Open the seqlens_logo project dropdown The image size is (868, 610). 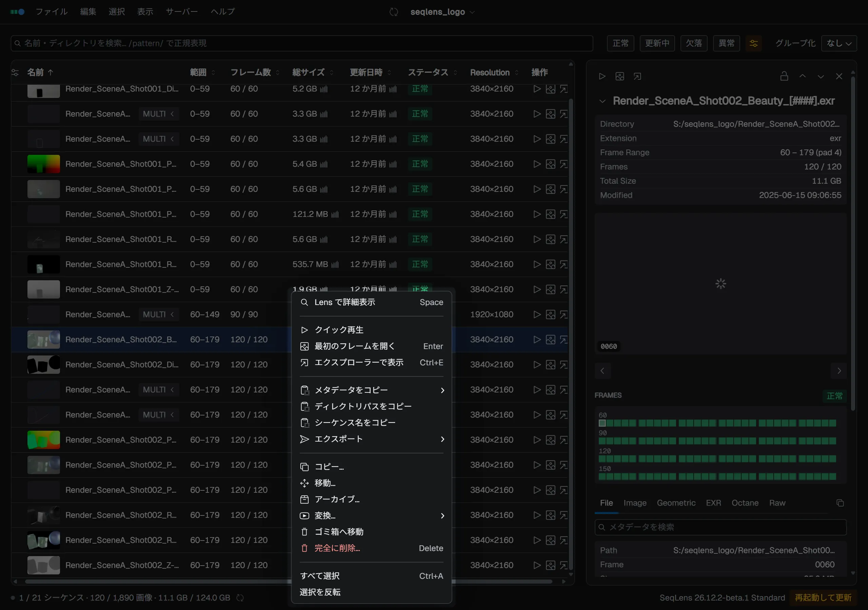(x=442, y=12)
